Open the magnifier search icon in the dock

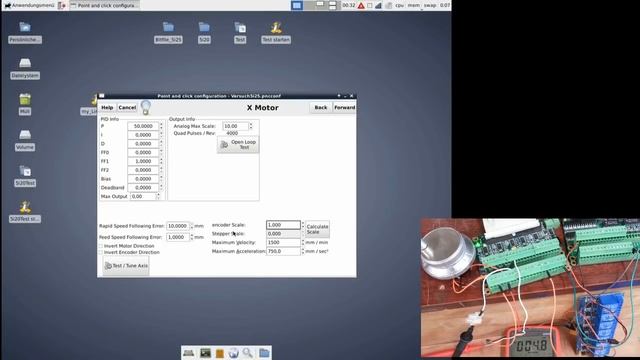point(248,353)
